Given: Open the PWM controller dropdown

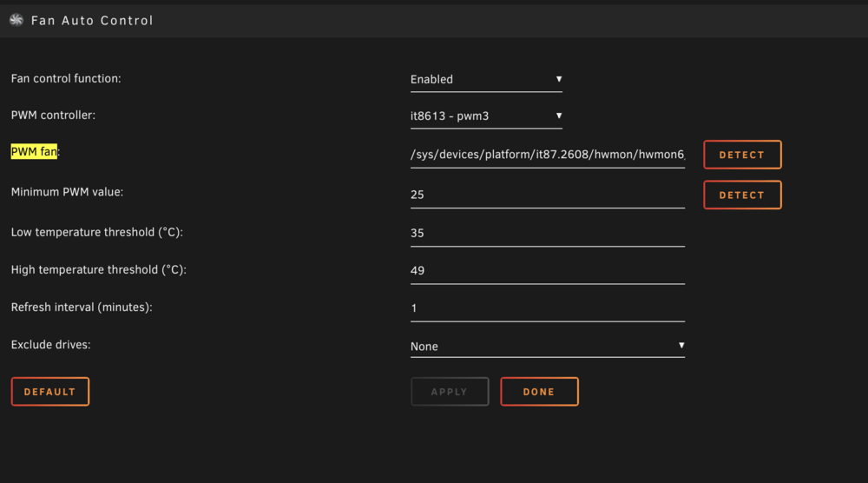Looking at the screenshot, I should coord(486,116).
